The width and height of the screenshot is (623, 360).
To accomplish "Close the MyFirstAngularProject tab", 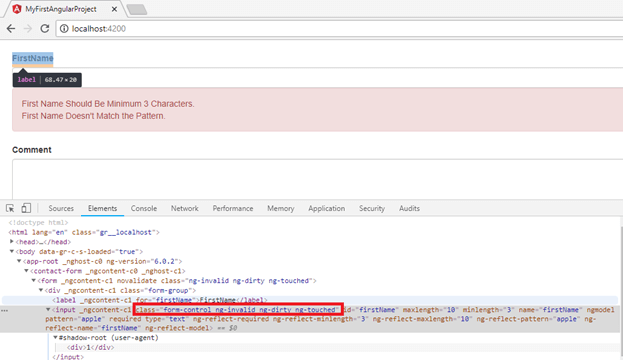I will (114, 9).
